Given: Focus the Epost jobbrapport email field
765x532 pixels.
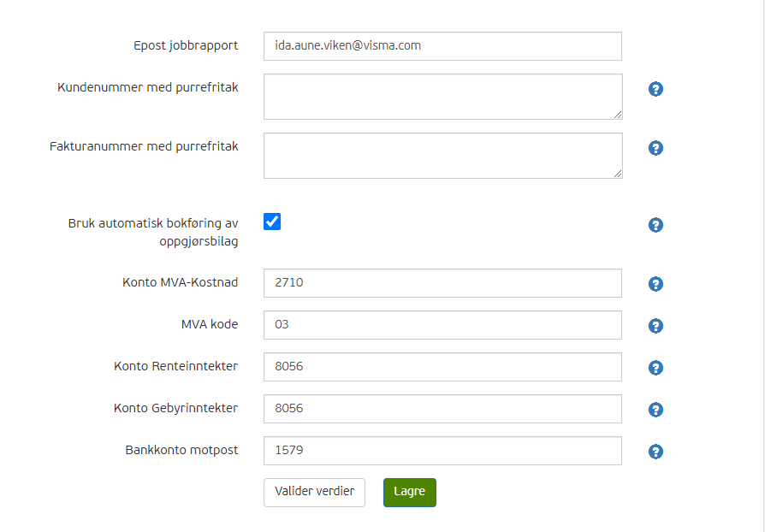Looking at the screenshot, I should point(442,46).
